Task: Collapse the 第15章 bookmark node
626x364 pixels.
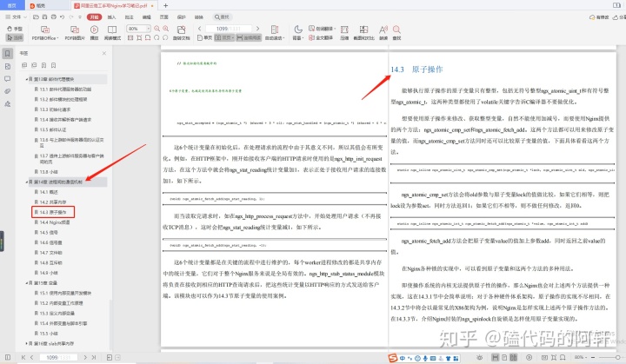Action: click(27, 283)
